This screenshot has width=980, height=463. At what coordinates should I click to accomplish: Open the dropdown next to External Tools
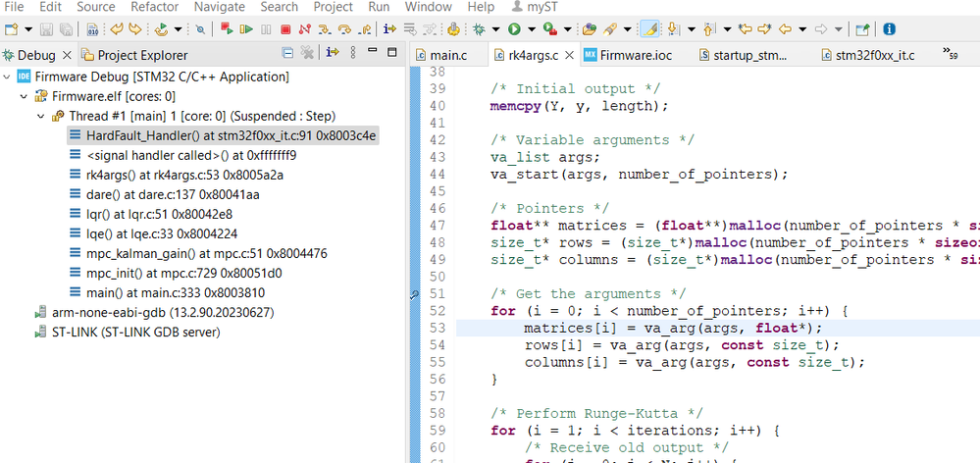[x=568, y=29]
